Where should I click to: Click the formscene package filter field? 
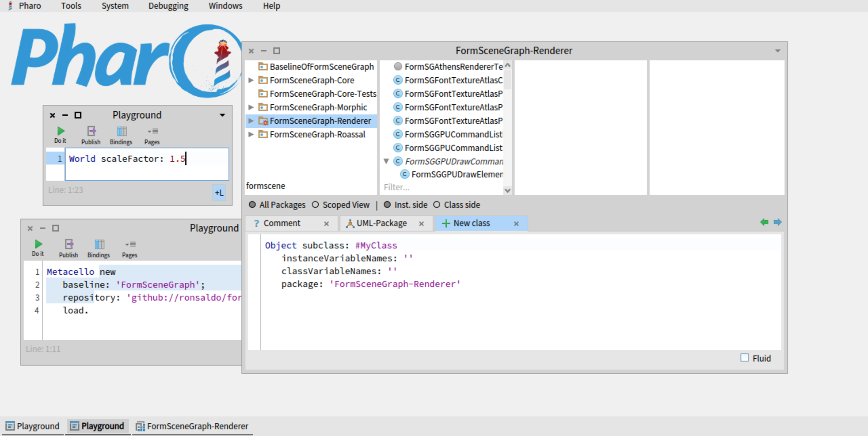311,186
